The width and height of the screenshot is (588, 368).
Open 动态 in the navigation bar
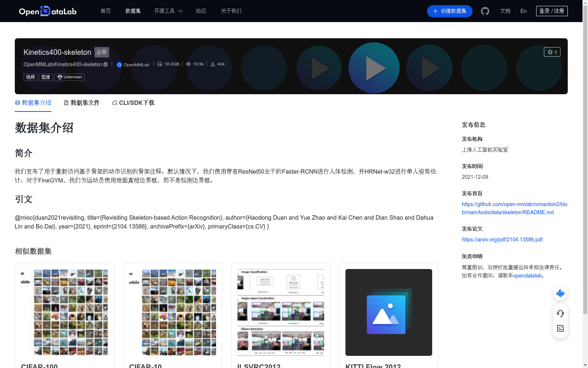(x=201, y=11)
